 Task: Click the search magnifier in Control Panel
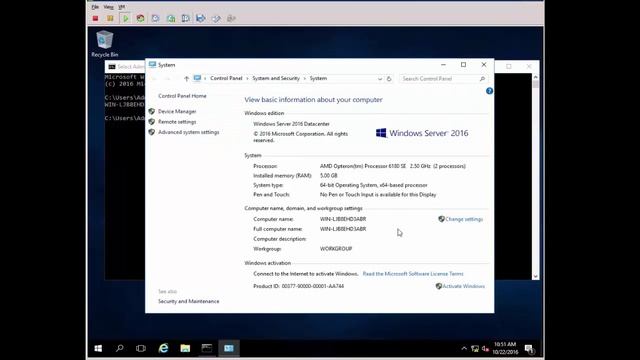pyautogui.click(x=482, y=78)
